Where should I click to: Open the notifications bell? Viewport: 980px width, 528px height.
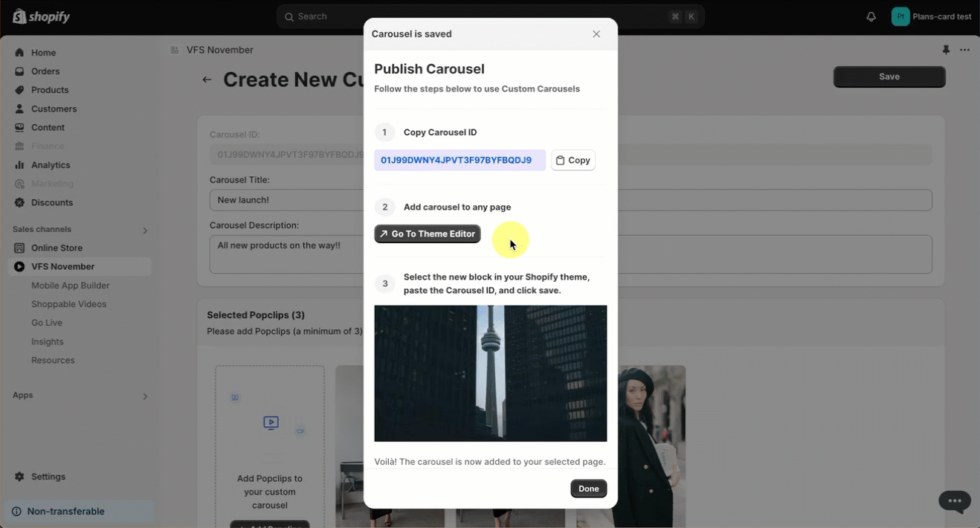pos(871,16)
